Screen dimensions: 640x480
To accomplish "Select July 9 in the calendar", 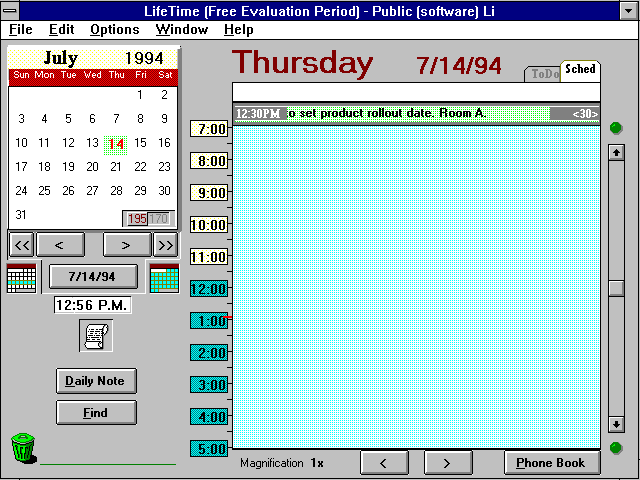I will point(164,119).
